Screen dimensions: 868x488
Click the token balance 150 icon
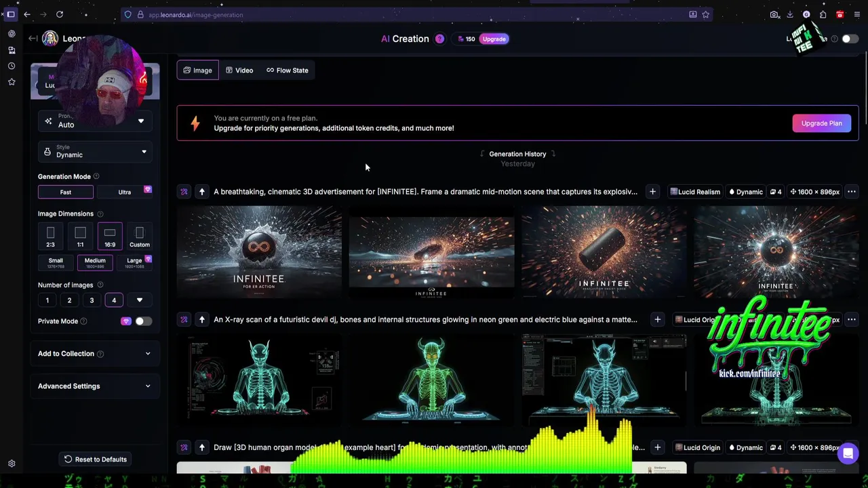pos(465,39)
